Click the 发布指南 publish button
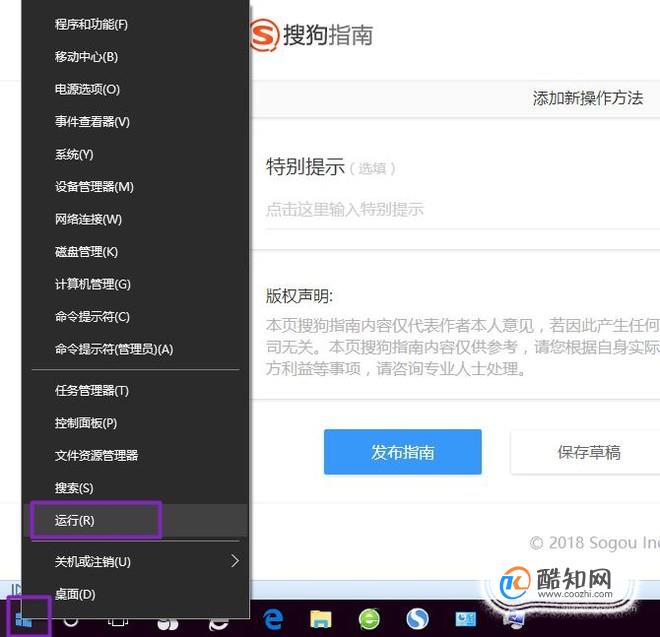The width and height of the screenshot is (660, 637). coord(402,452)
